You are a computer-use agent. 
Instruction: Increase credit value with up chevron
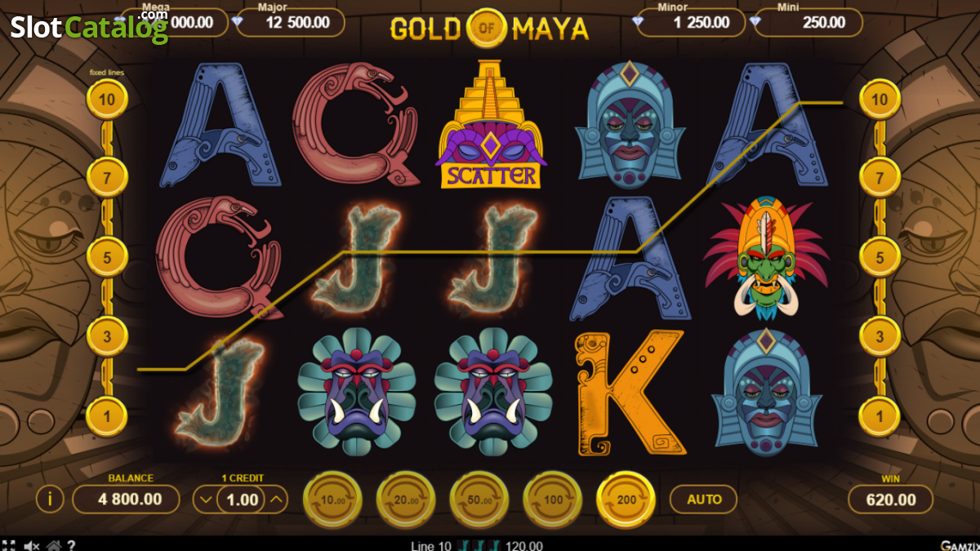tap(277, 500)
